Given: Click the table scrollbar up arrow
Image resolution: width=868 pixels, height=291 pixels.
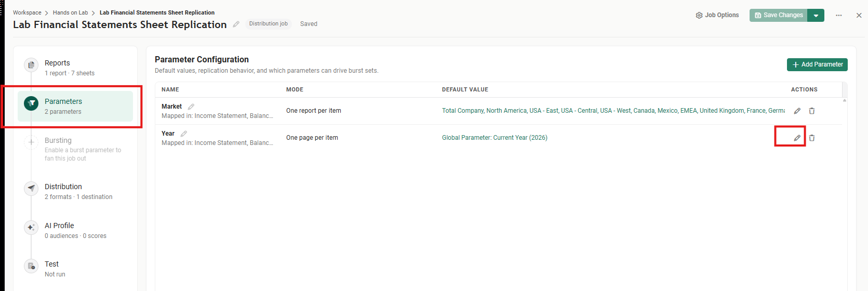Looking at the screenshot, I should [845, 100].
